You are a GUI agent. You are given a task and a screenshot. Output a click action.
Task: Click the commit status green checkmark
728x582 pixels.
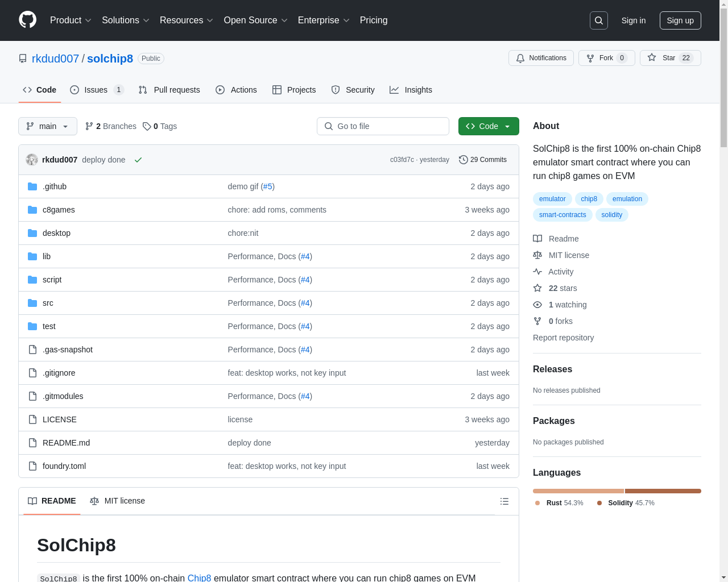point(138,160)
